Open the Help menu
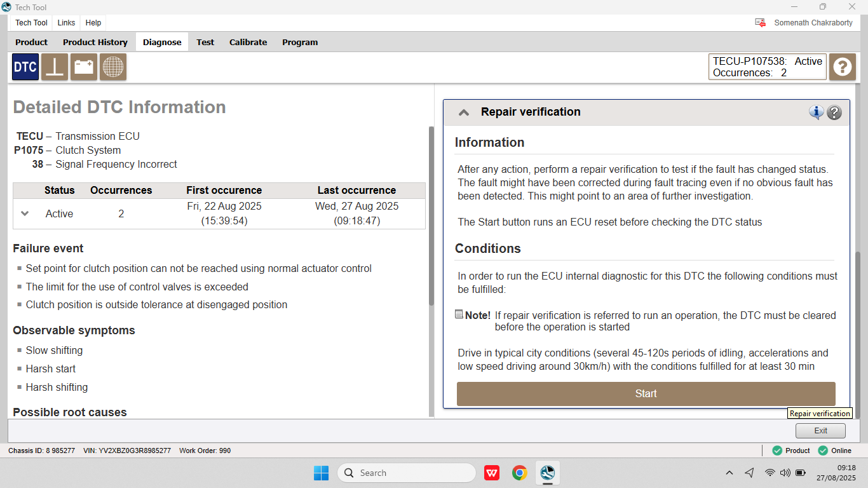 (93, 23)
